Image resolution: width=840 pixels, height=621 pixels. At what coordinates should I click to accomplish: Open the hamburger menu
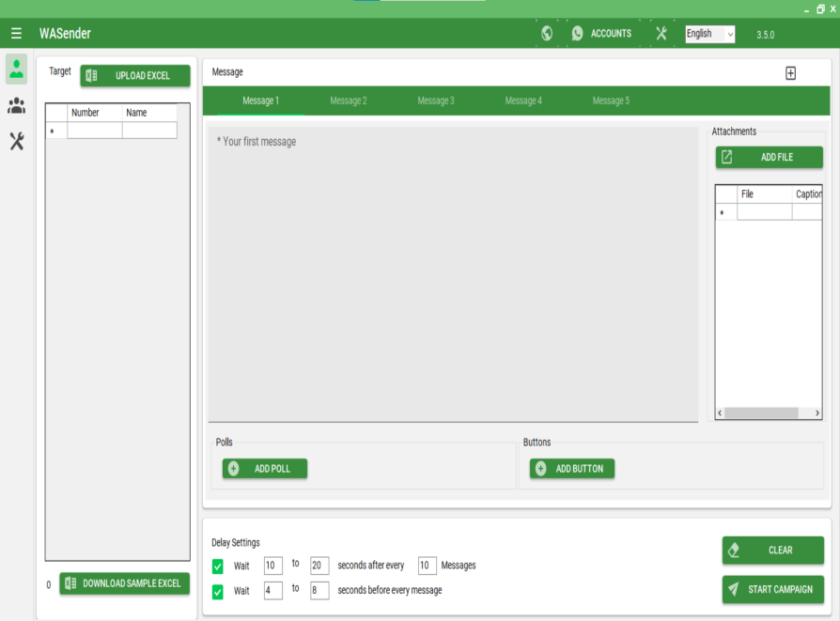[16, 34]
